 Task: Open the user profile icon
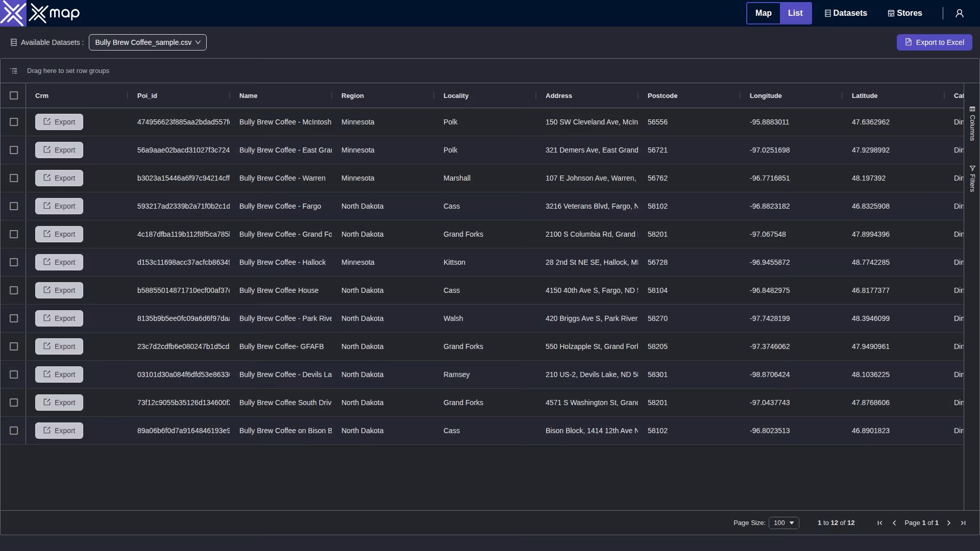(960, 13)
